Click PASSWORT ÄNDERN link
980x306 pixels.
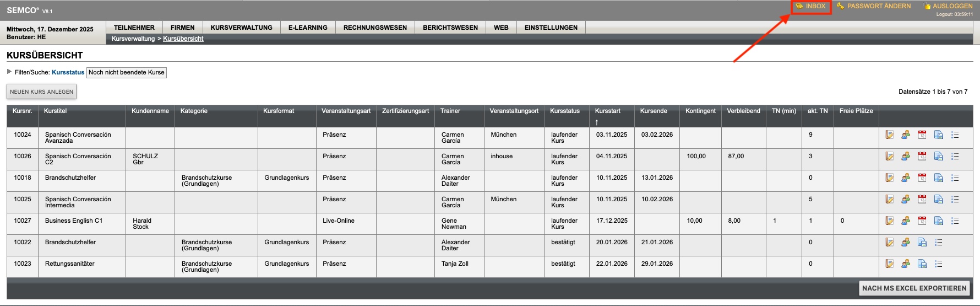point(874,6)
